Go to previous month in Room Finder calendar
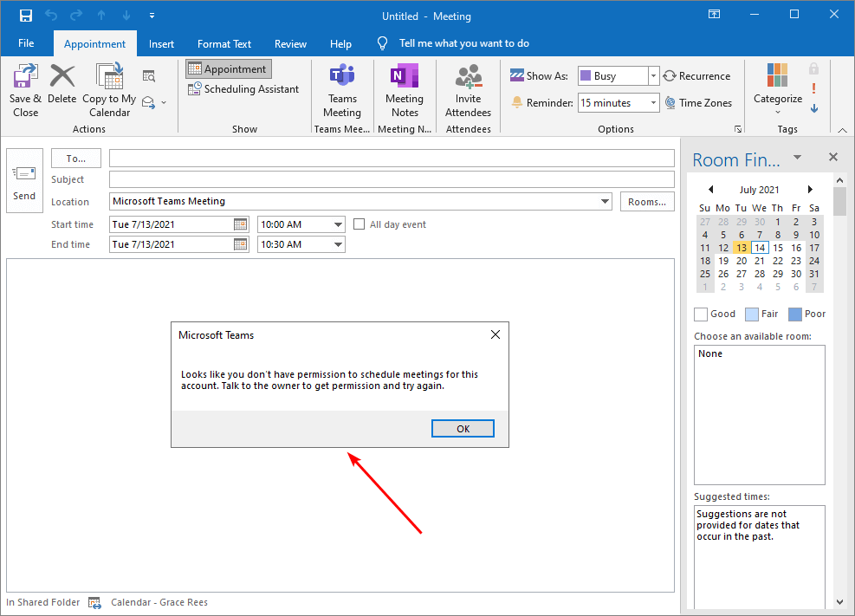The width and height of the screenshot is (855, 616). [x=710, y=189]
